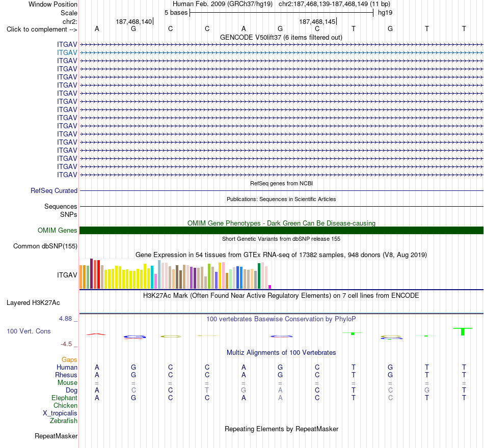The height and width of the screenshot is (448, 484).
Task: Click the 4.88 PhyloP upper scale value
Action: point(65,318)
